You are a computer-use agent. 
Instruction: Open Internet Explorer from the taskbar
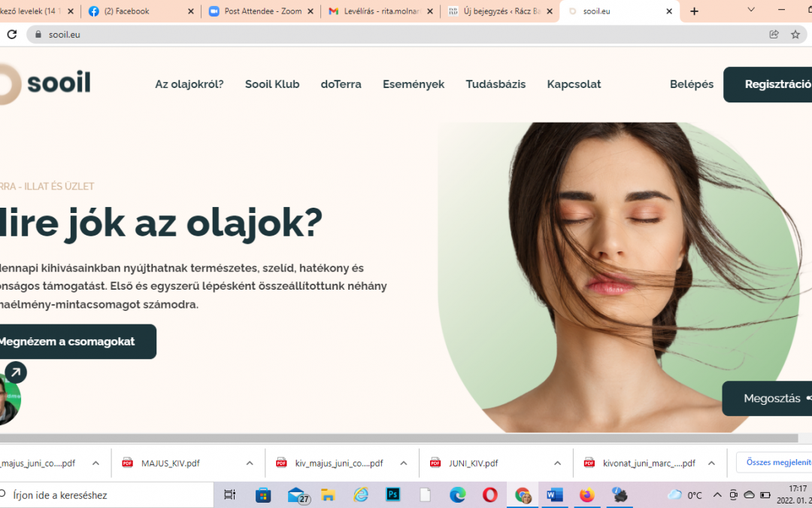click(361, 494)
